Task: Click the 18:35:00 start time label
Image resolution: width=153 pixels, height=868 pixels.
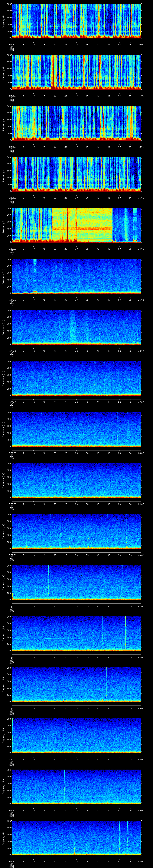Action: [12, 351]
